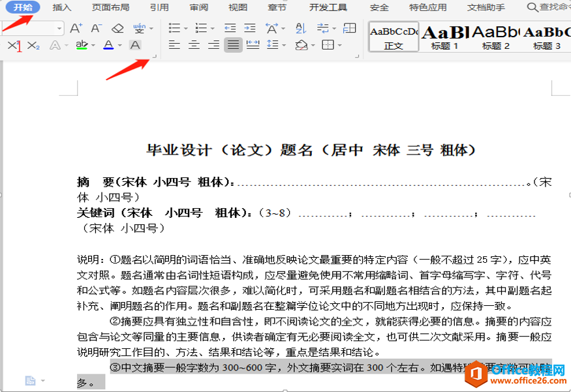Open the 特色应用 tab
This screenshot has width=571, height=392.
(x=428, y=7)
